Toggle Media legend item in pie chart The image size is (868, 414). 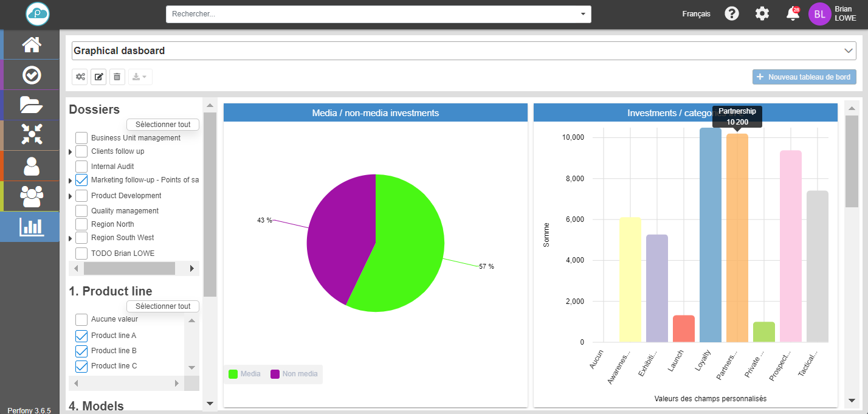pyautogui.click(x=244, y=374)
